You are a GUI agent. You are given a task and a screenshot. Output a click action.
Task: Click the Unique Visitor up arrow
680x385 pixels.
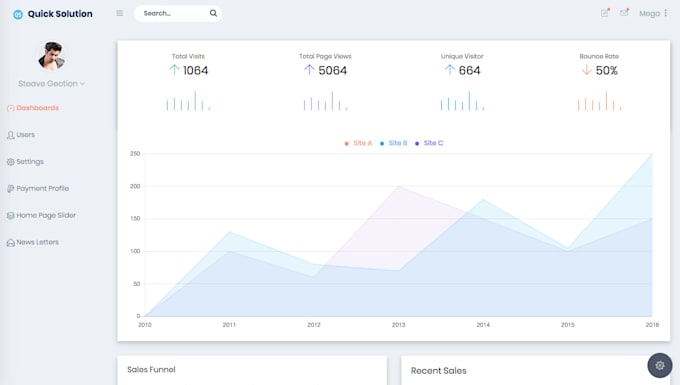450,70
